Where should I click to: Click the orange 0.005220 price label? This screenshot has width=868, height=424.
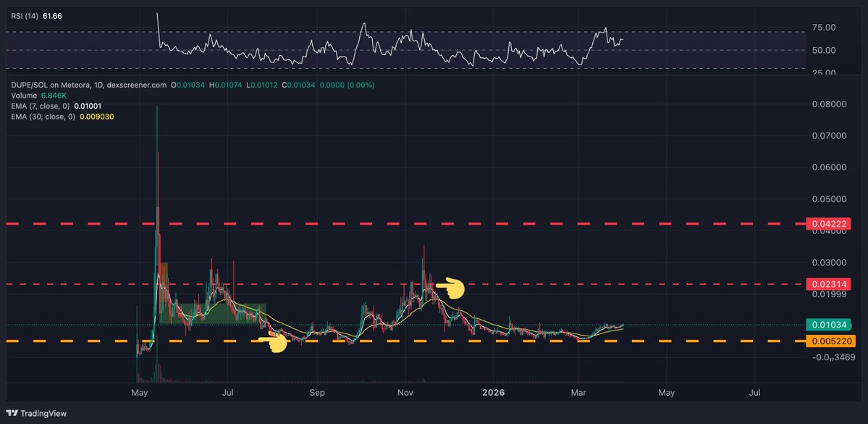[x=830, y=341]
